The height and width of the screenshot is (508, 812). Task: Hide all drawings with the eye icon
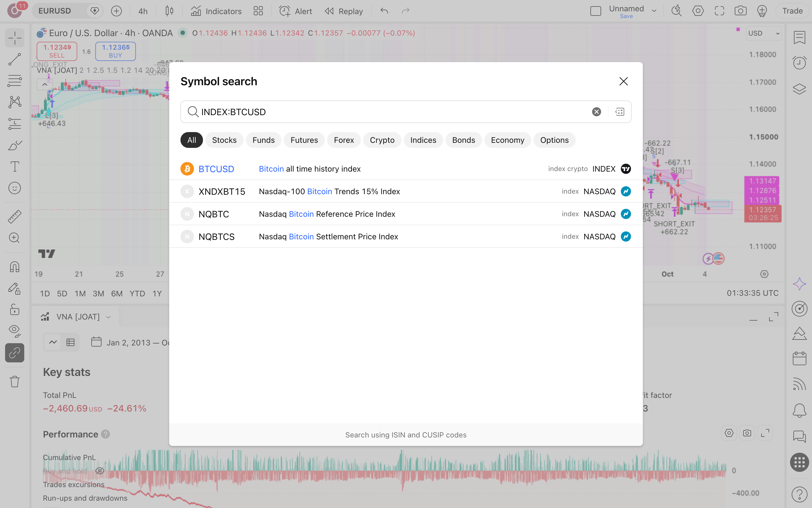[14, 331]
